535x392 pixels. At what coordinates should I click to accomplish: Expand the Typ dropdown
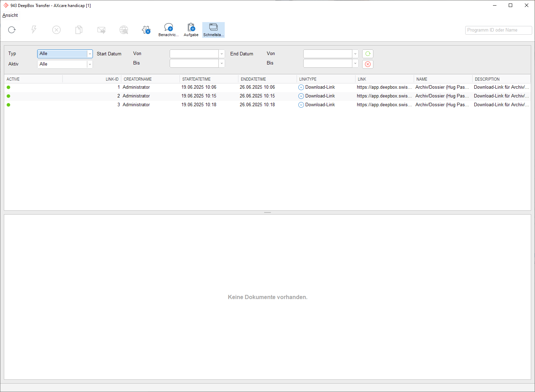[x=90, y=54]
